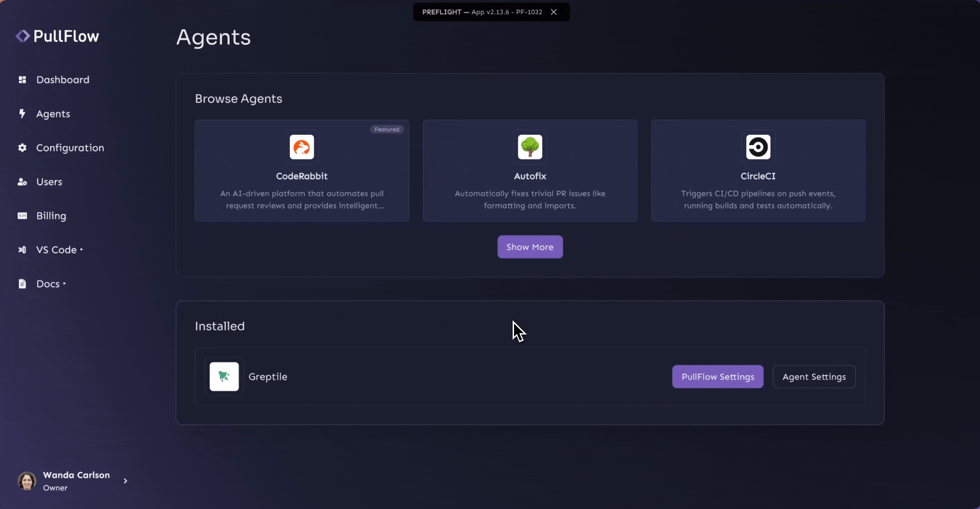Click the Users people icon
980x509 pixels.
[22, 181]
